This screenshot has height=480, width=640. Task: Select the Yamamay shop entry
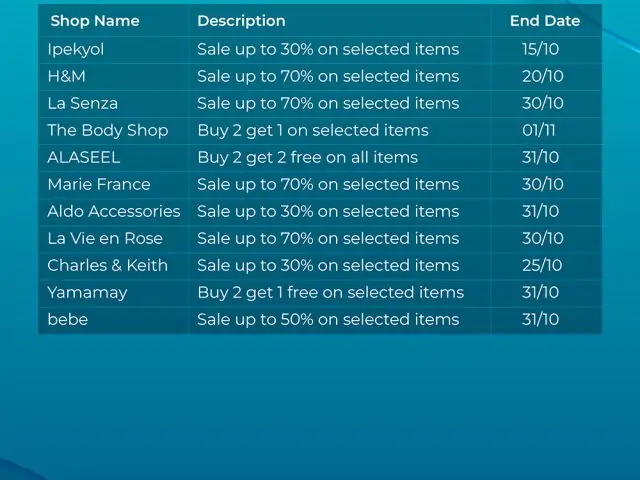87,293
